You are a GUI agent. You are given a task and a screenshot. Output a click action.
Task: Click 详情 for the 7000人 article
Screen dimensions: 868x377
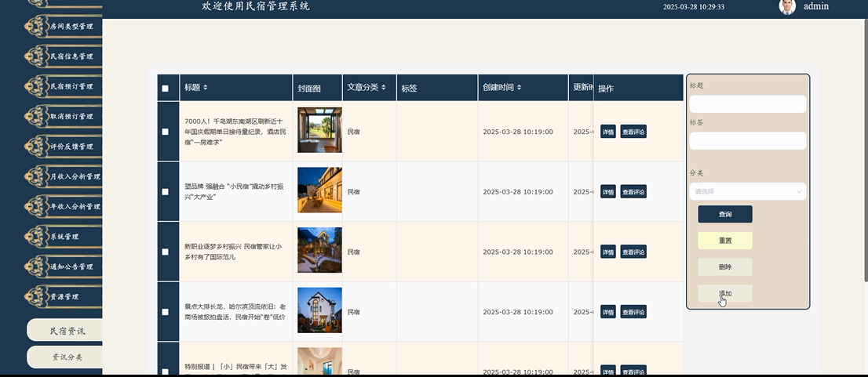607,132
